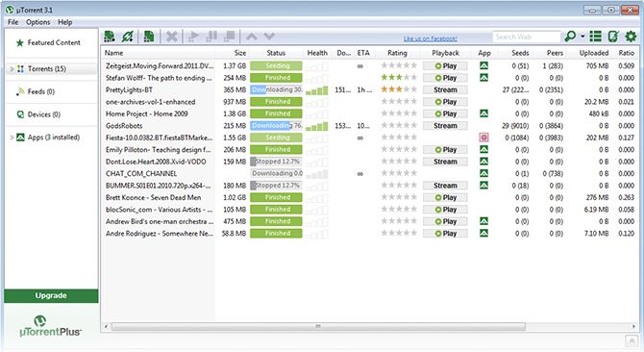This screenshot has width=644, height=352.
Task: Click rating stars for PrettyLights-BT
Action: pos(399,89)
